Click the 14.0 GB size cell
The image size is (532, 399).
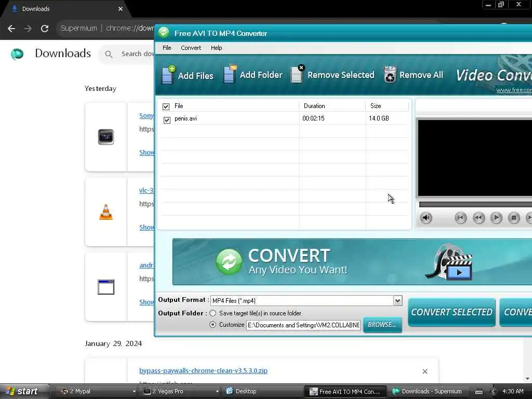point(379,118)
